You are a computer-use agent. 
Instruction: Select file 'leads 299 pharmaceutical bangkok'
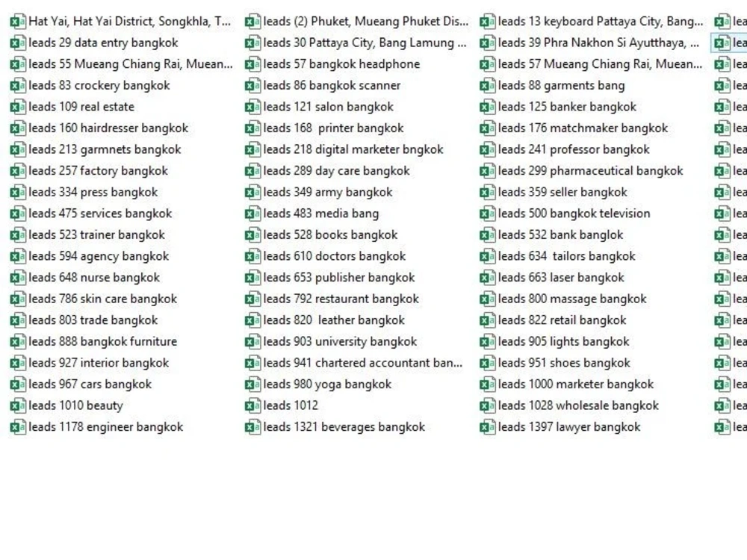pos(591,171)
